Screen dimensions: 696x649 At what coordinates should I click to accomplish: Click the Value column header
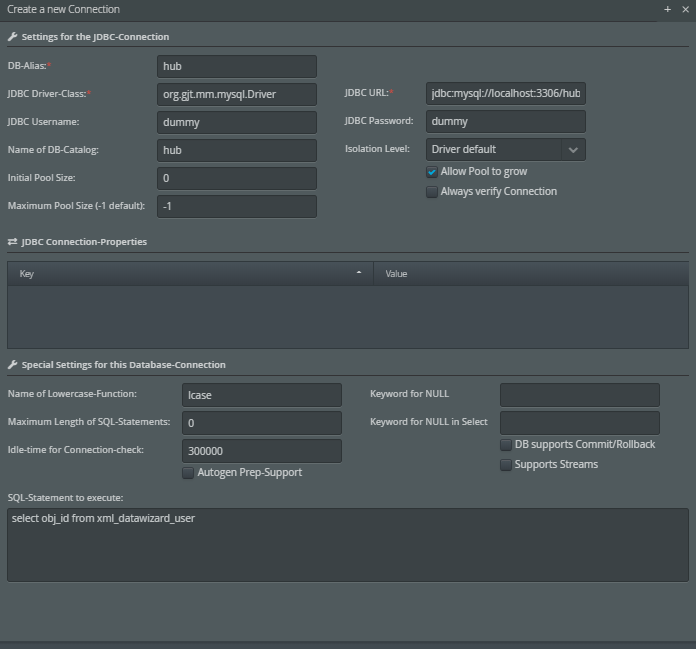(531, 273)
